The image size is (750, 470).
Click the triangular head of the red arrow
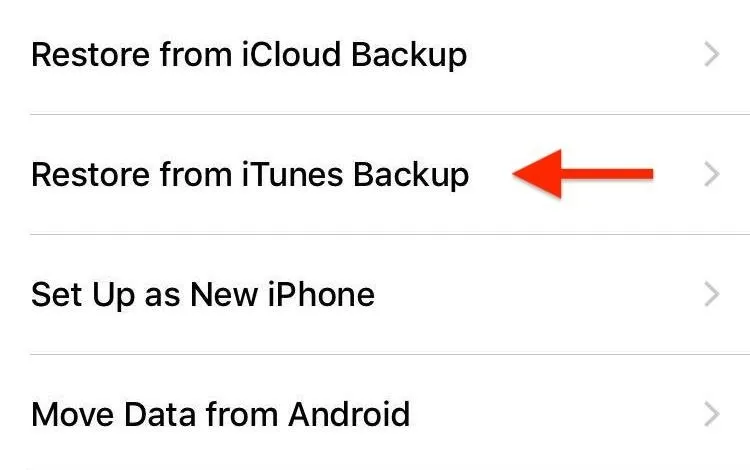tap(538, 174)
